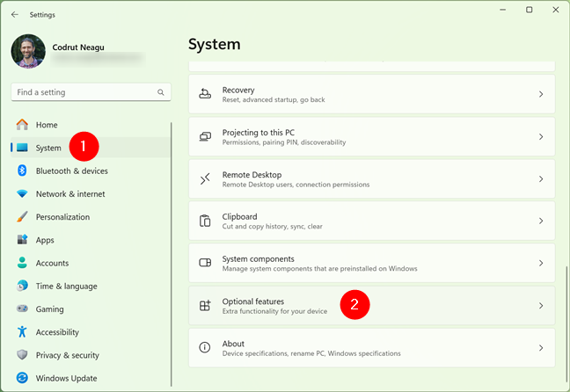Viewport: 570px width, 392px height.
Task: Click 'Remote Desktop users, connection permissions' text
Action: point(296,185)
